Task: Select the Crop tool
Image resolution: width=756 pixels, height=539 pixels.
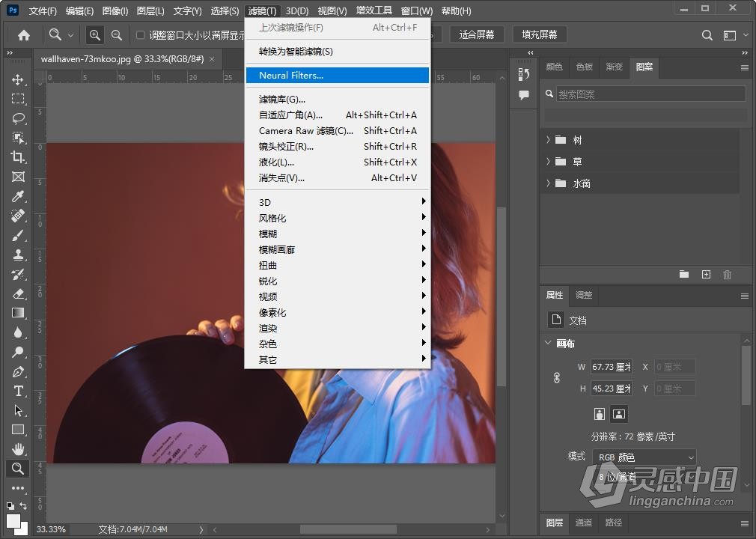Action: coord(16,157)
